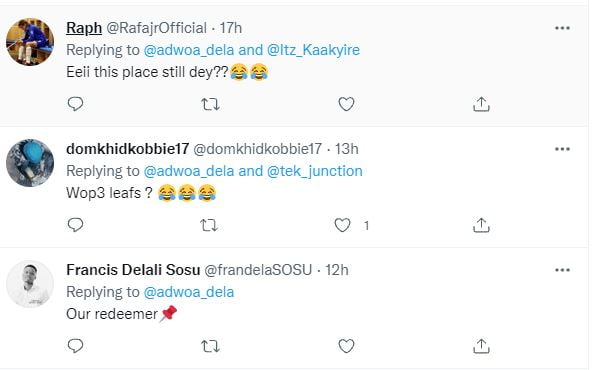Reply to Francis Delali Sosu's tweet
The width and height of the screenshot is (597, 370).
[x=75, y=346]
